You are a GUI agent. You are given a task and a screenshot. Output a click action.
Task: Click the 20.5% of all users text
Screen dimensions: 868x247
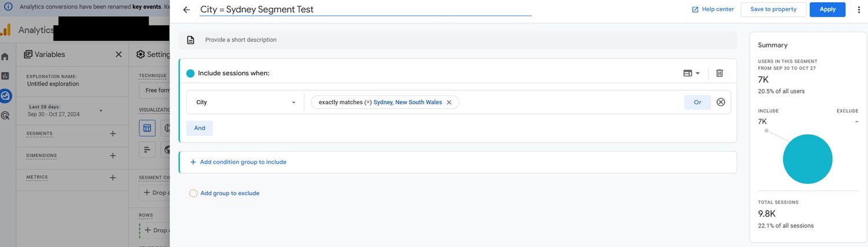click(x=781, y=91)
